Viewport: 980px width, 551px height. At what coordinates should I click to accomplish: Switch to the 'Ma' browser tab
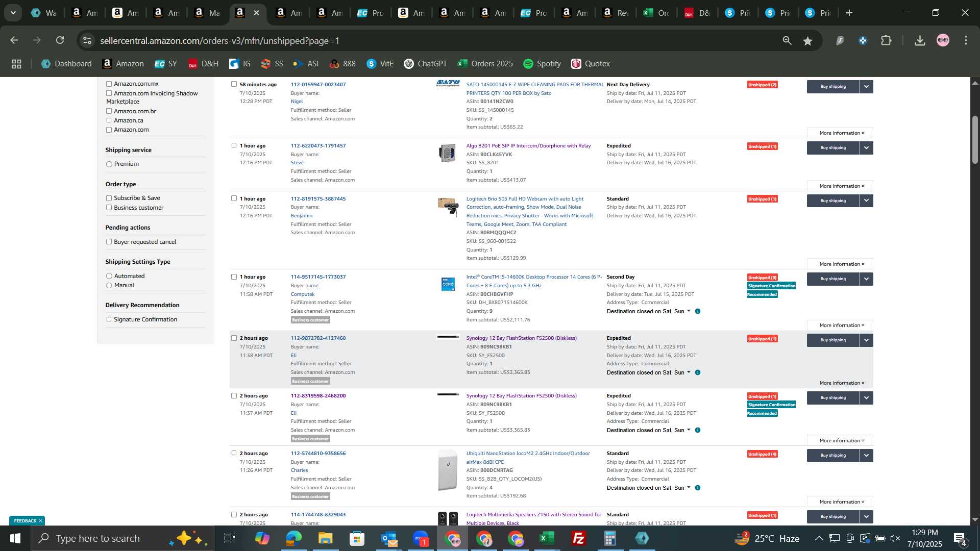click(x=207, y=13)
